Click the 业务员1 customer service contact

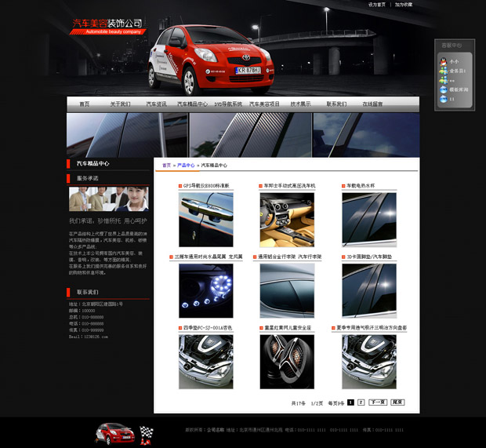click(x=458, y=71)
